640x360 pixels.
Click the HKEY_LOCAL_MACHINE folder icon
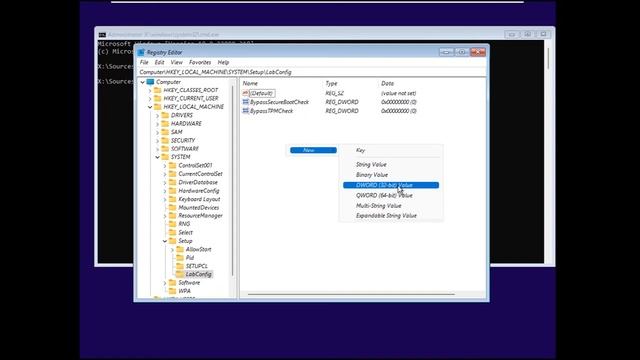coord(158,107)
